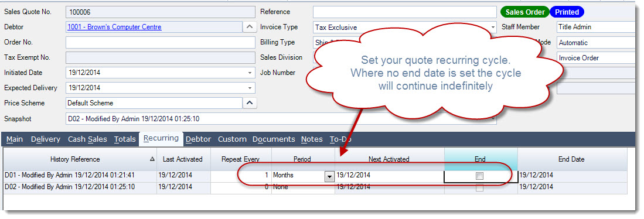Click Last Activated date in D02 row
This screenshot has width=644, height=219.
(x=183, y=187)
